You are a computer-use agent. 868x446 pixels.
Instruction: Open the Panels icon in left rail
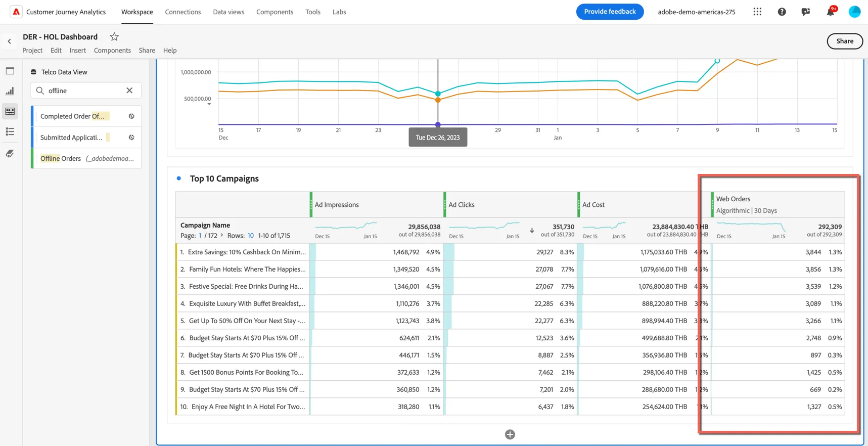click(x=10, y=71)
